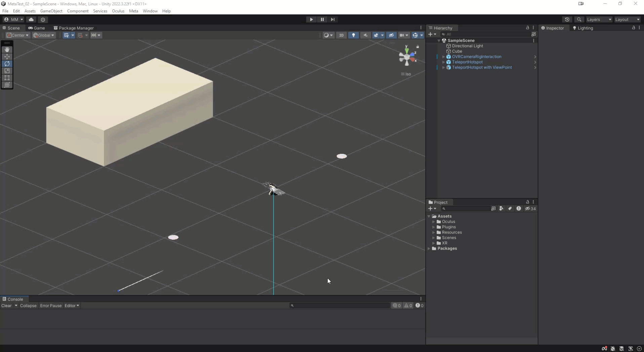
Task: Select the Move tool
Action: click(7, 56)
